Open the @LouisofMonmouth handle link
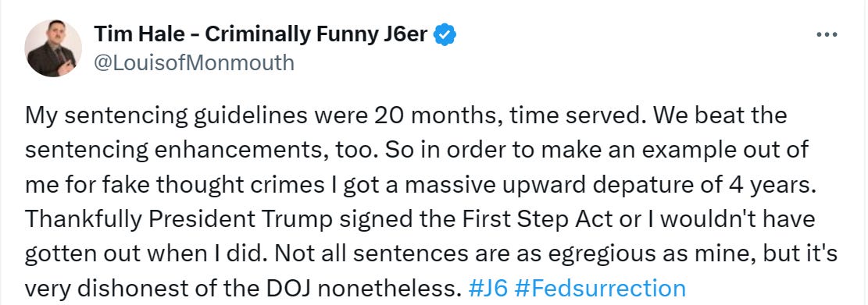 tap(194, 63)
